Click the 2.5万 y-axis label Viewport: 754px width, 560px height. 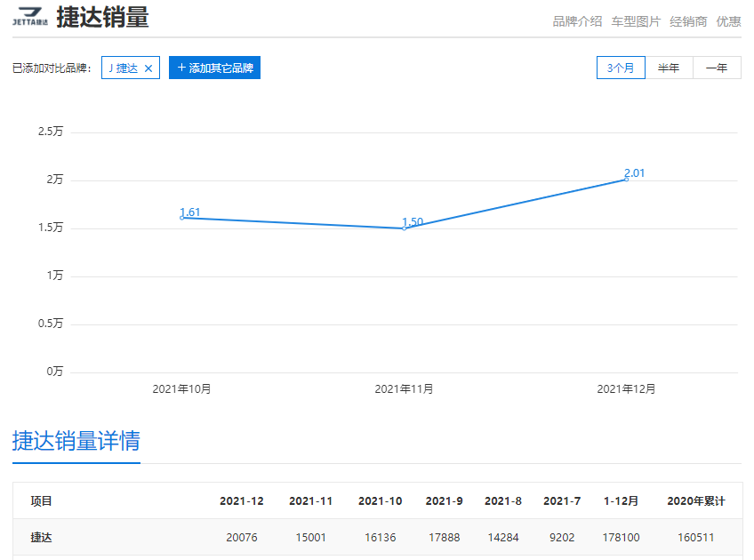point(51,132)
